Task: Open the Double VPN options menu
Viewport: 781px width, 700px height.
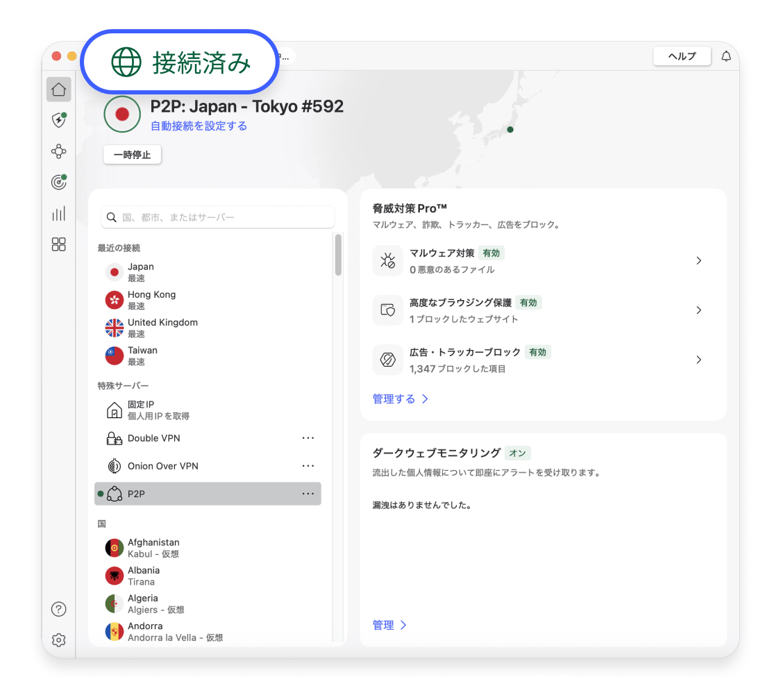Action: [308, 437]
